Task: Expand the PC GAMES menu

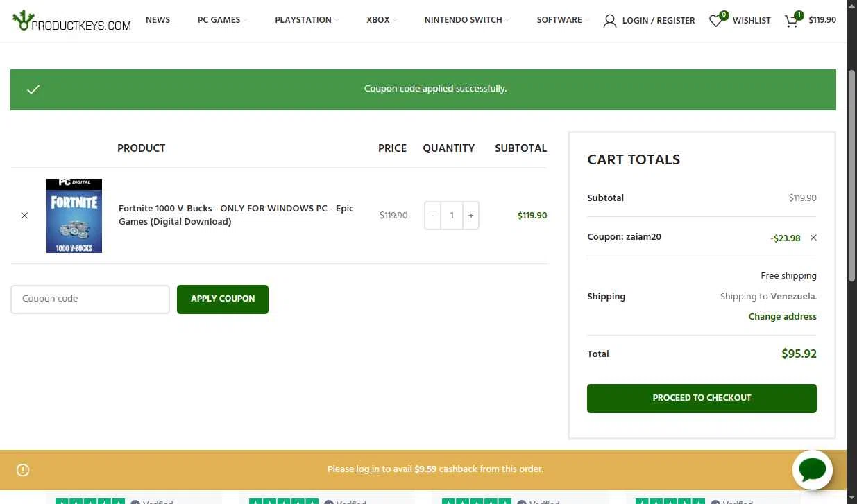Action: (x=222, y=20)
